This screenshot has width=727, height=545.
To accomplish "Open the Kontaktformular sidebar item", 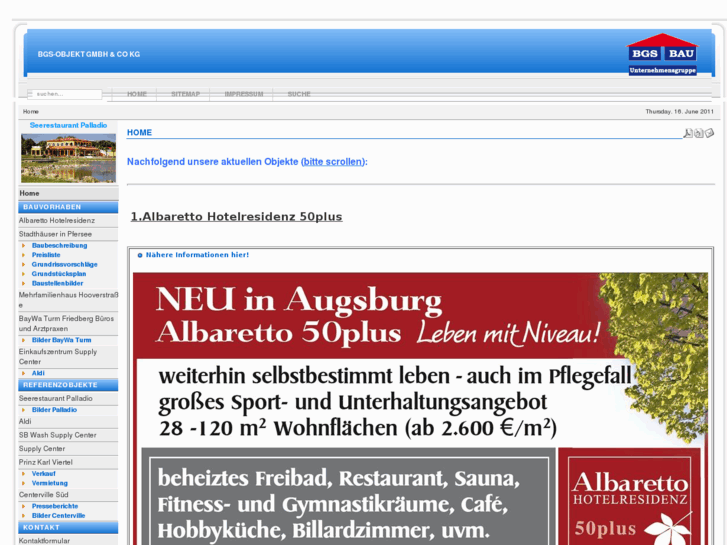I will click(x=68, y=541).
